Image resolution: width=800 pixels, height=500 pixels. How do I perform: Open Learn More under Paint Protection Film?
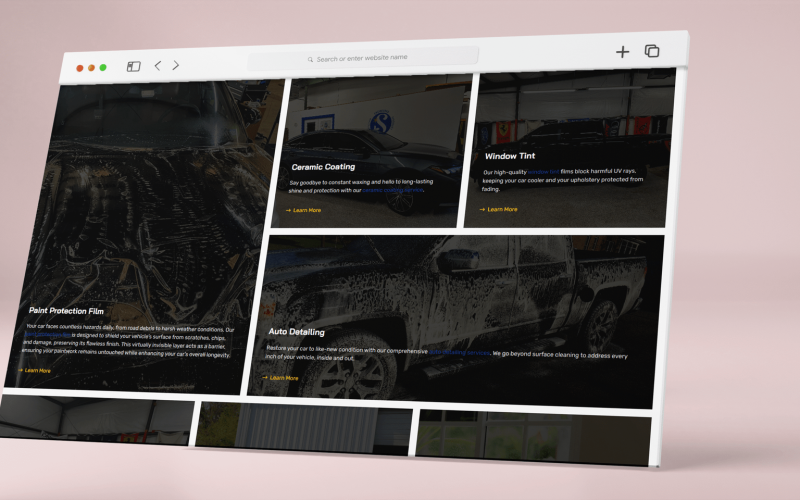pos(37,370)
